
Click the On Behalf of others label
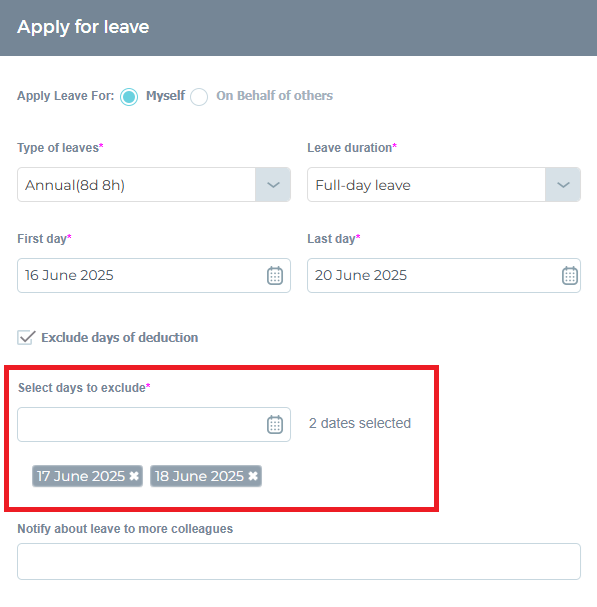(274, 96)
